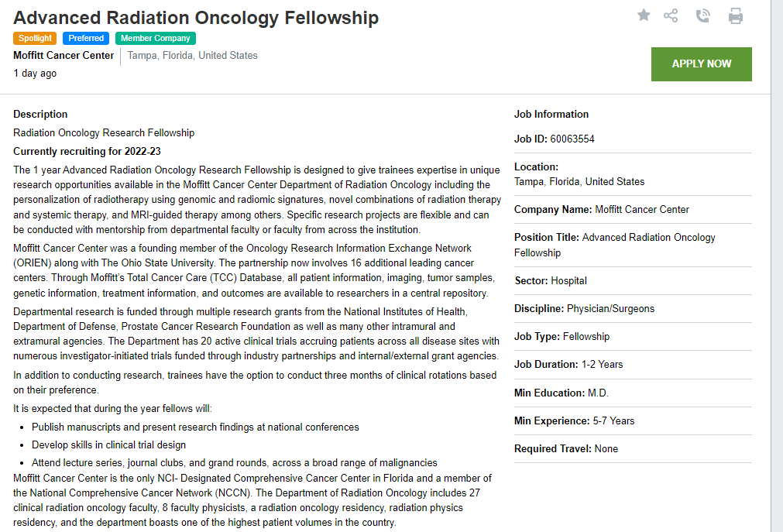This screenshot has height=532, width=783.
Task: Click the Job Information heading
Action: pyautogui.click(x=551, y=114)
